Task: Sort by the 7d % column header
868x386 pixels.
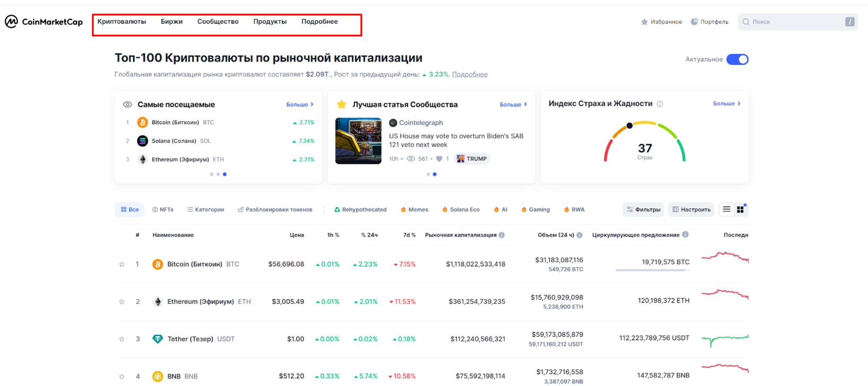Action: (409, 235)
